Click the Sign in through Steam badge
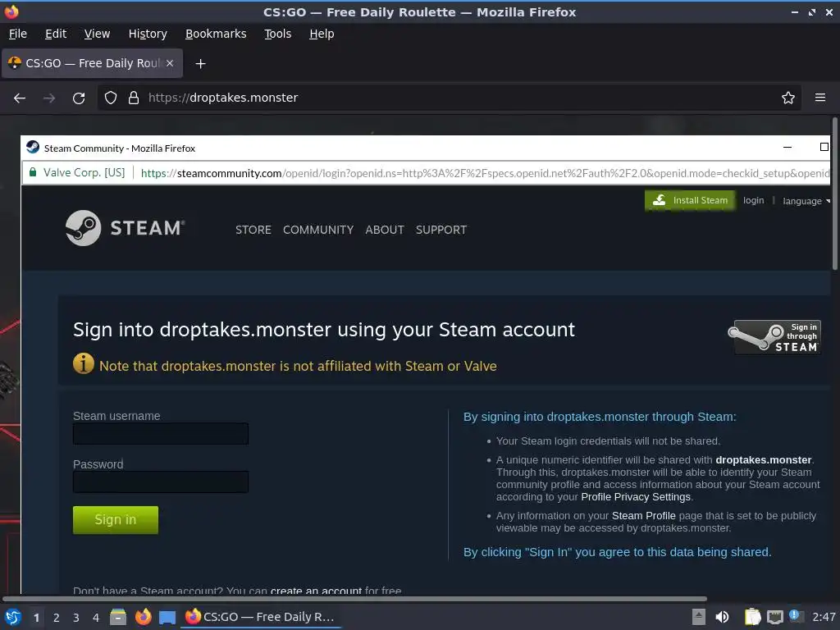840x630 pixels. (x=774, y=337)
